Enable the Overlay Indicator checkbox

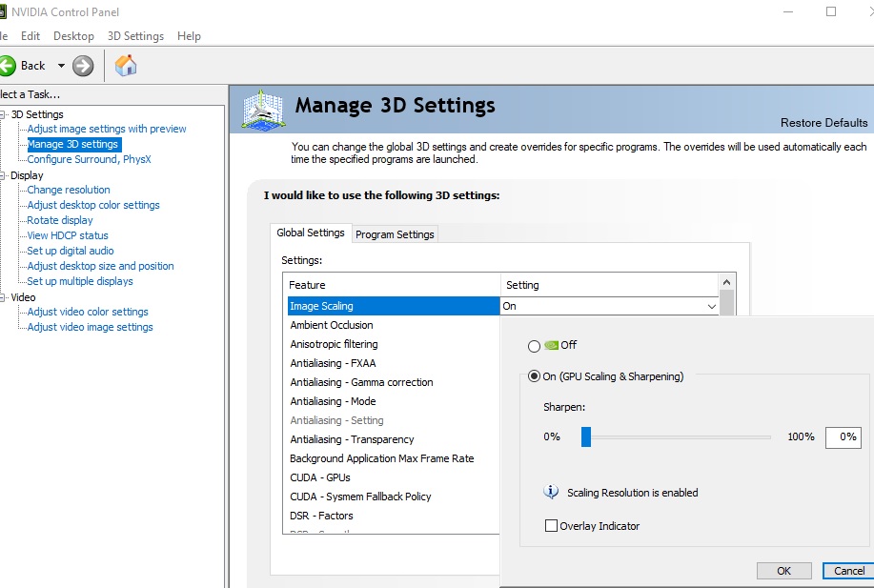click(x=551, y=526)
